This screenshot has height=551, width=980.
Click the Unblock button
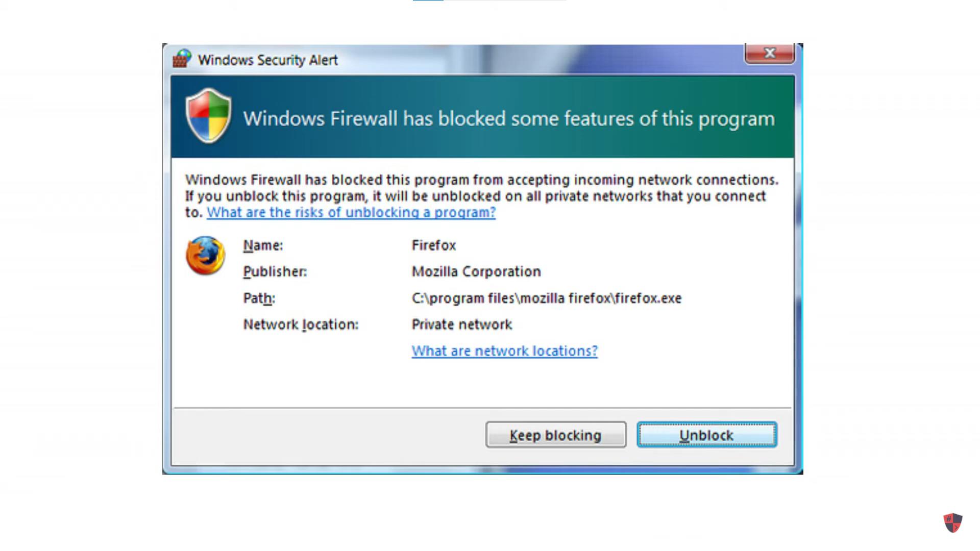[707, 435]
